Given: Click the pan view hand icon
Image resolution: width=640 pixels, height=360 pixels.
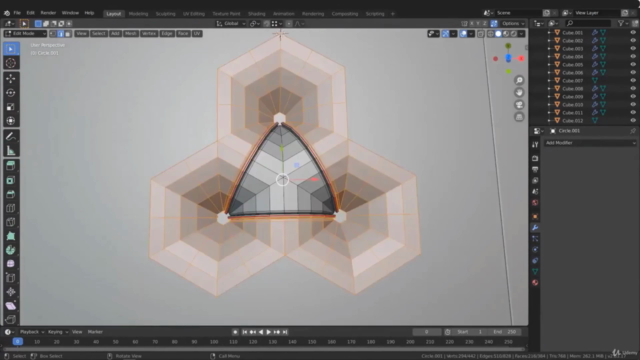Looking at the screenshot, I should click(519, 92).
